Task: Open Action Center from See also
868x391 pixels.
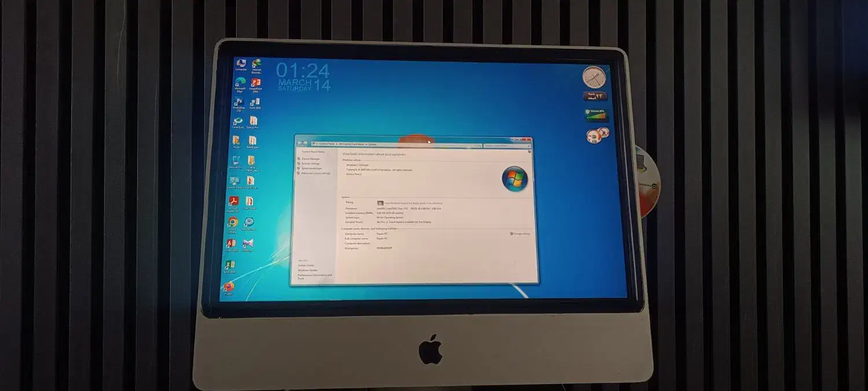Action: tap(305, 265)
